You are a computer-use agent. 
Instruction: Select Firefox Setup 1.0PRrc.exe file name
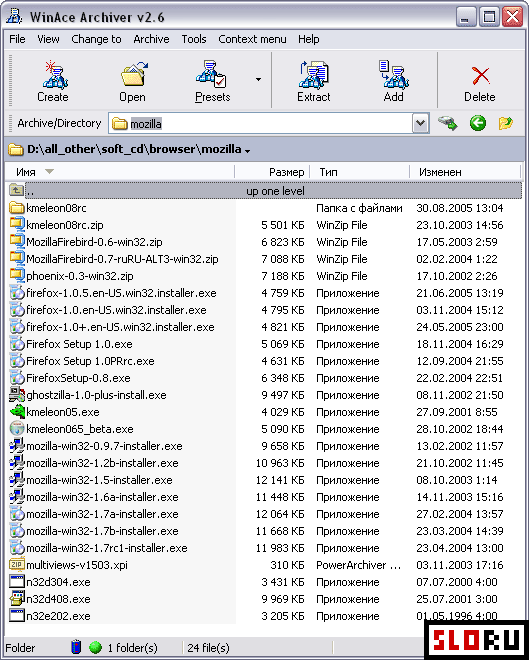[x=90, y=361]
